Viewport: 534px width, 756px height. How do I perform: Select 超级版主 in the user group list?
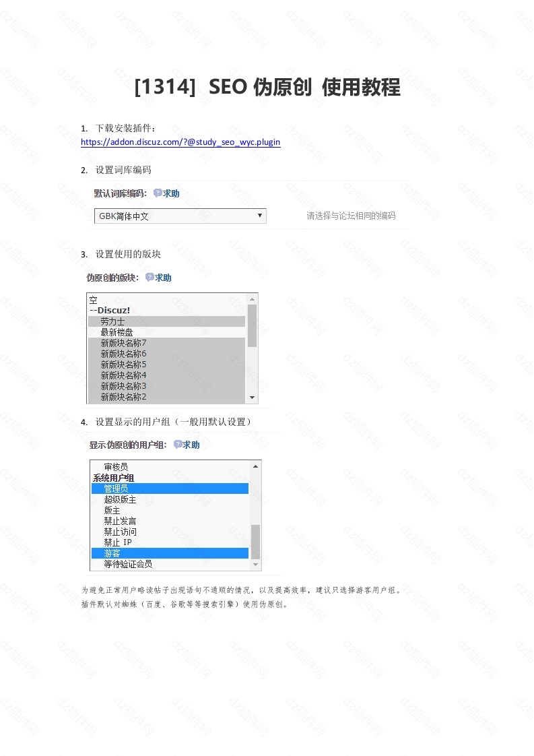tap(120, 499)
